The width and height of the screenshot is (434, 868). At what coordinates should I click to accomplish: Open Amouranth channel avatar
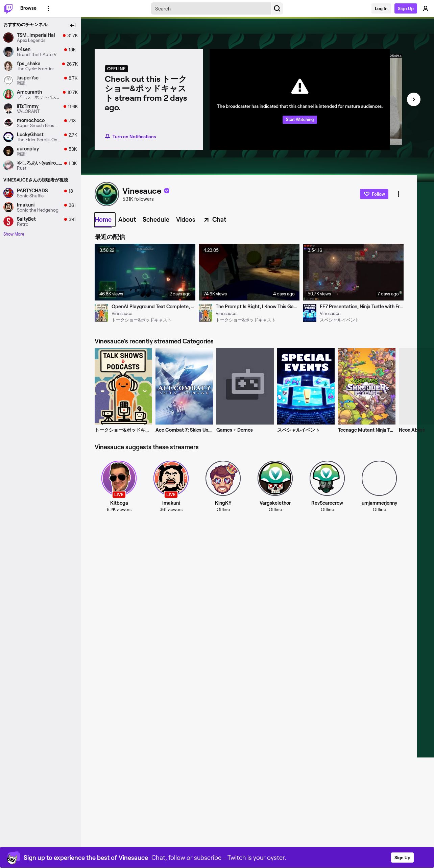click(x=8, y=94)
